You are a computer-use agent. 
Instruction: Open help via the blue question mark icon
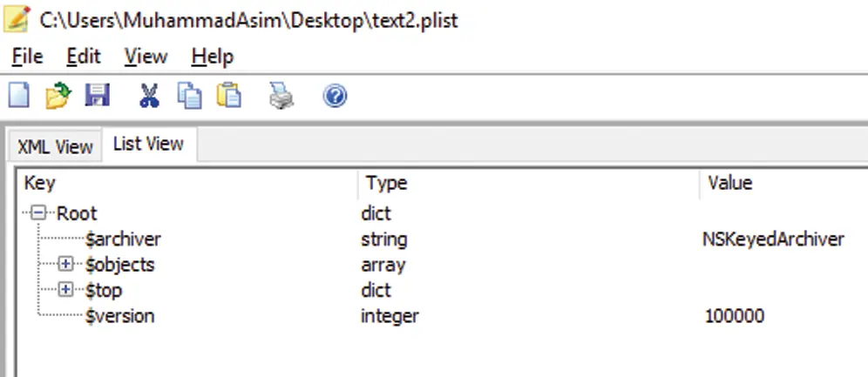335,96
